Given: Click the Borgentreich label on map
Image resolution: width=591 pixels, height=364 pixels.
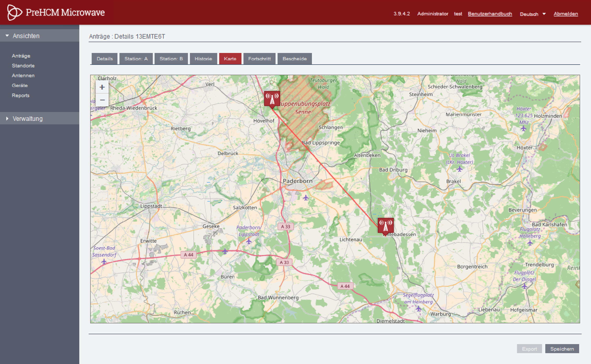Looking at the screenshot, I should pyautogui.click(x=472, y=266).
